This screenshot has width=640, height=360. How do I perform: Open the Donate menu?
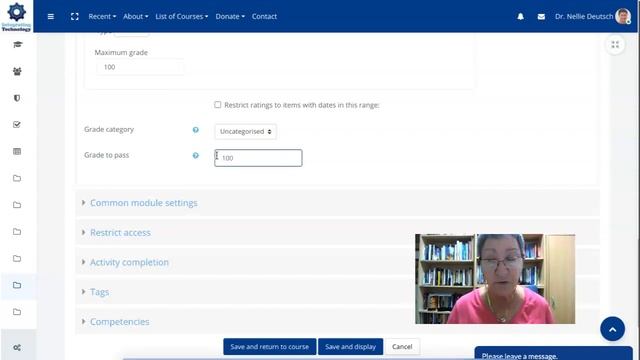click(x=230, y=16)
